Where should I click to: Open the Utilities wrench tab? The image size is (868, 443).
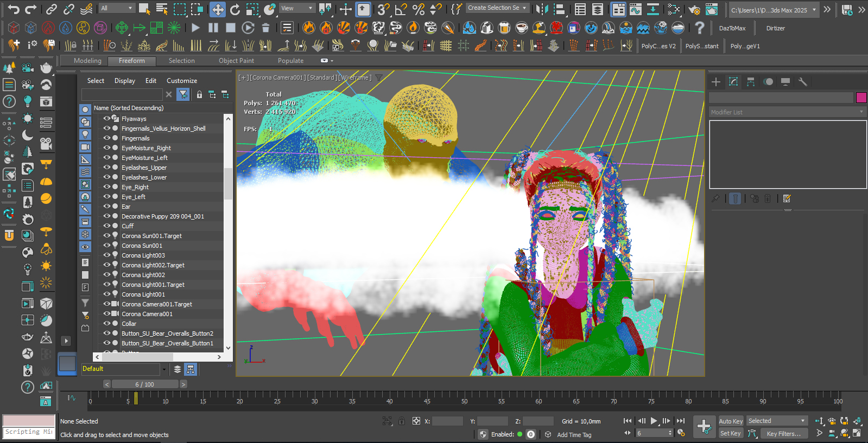(x=803, y=82)
